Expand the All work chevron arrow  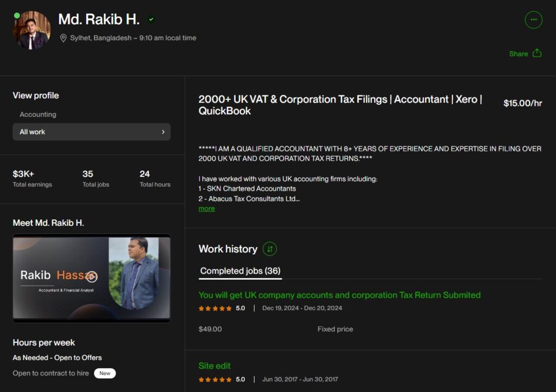click(163, 132)
